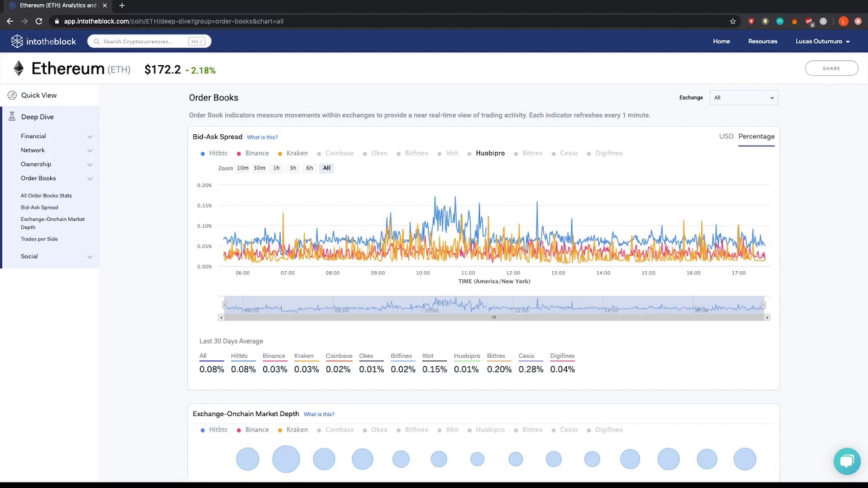
Task: Open Bid-Ask Spread sidebar link
Action: [x=39, y=207]
